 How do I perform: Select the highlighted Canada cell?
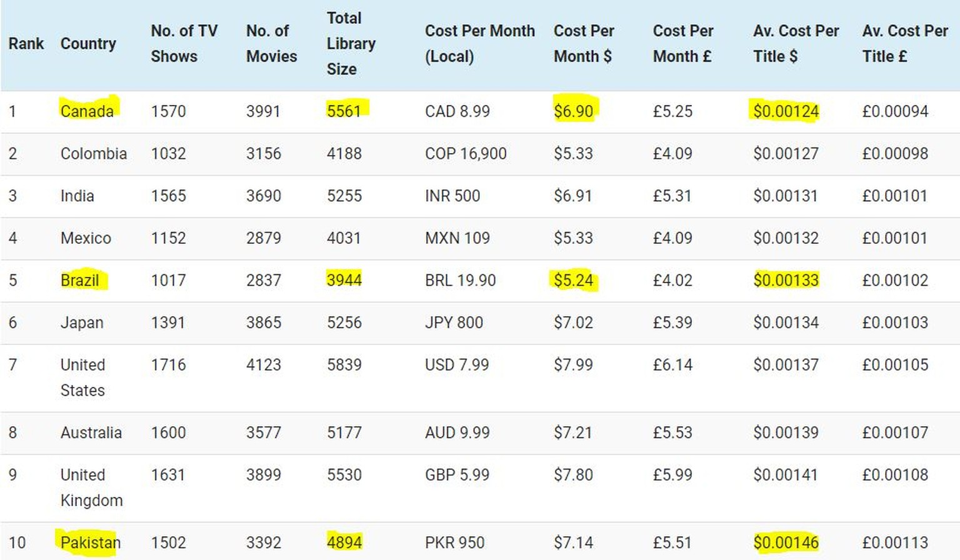(87, 111)
